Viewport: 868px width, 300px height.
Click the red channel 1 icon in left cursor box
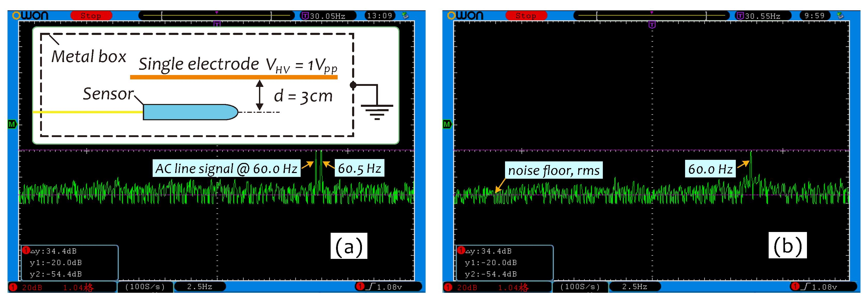26,250
